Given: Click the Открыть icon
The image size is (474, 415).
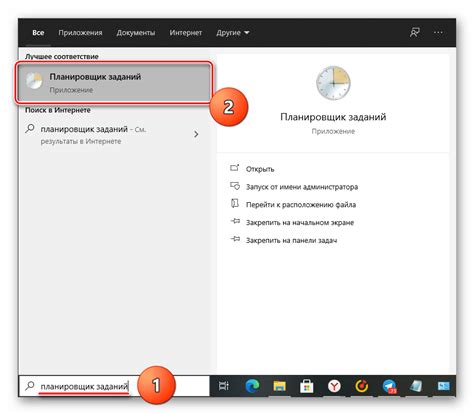Looking at the screenshot, I should (235, 168).
